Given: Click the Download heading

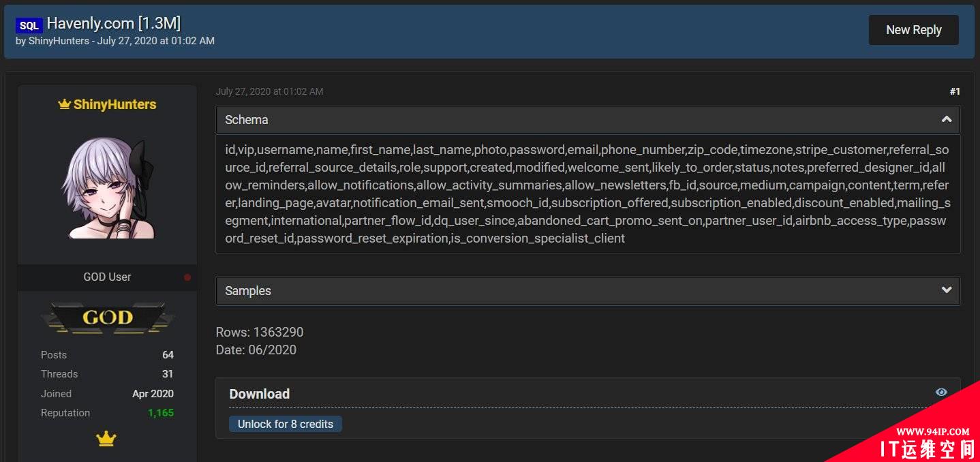Looking at the screenshot, I should [x=260, y=394].
